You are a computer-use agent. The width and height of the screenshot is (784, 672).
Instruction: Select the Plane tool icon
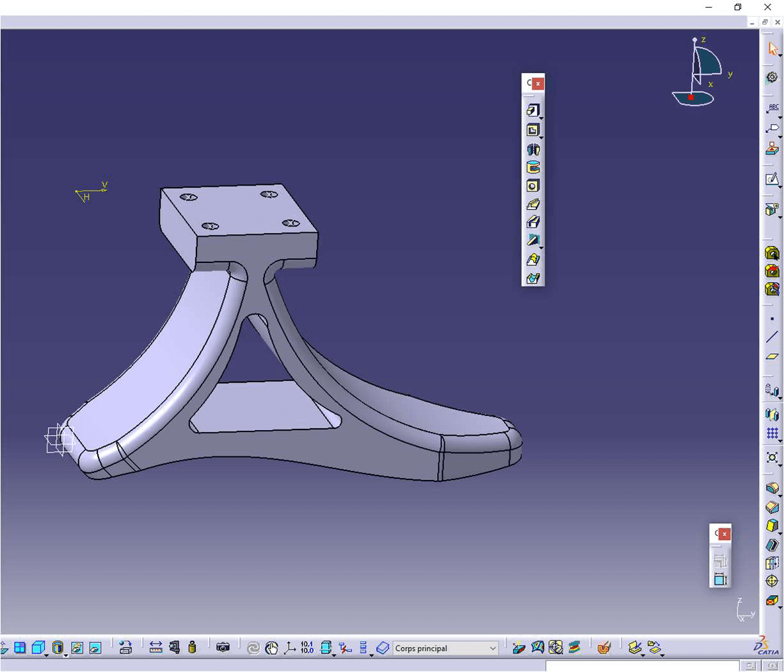click(x=772, y=356)
